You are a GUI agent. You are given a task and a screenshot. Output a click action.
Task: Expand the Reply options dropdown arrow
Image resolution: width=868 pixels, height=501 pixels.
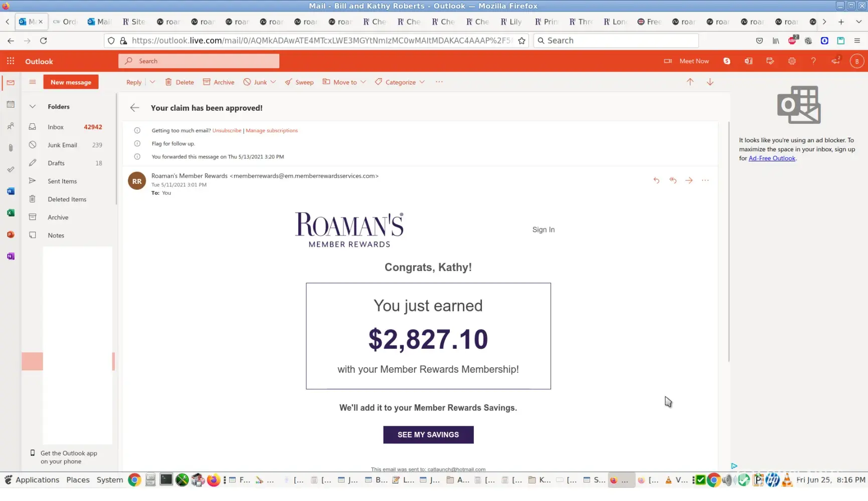pyautogui.click(x=152, y=82)
